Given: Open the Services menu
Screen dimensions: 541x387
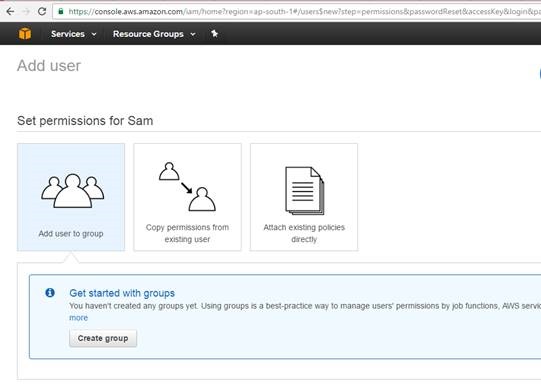Looking at the screenshot, I should tap(68, 34).
